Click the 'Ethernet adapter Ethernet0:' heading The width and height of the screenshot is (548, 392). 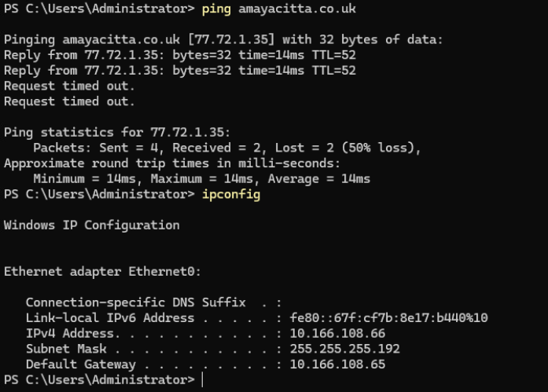pyautogui.click(x=103, y=271)
